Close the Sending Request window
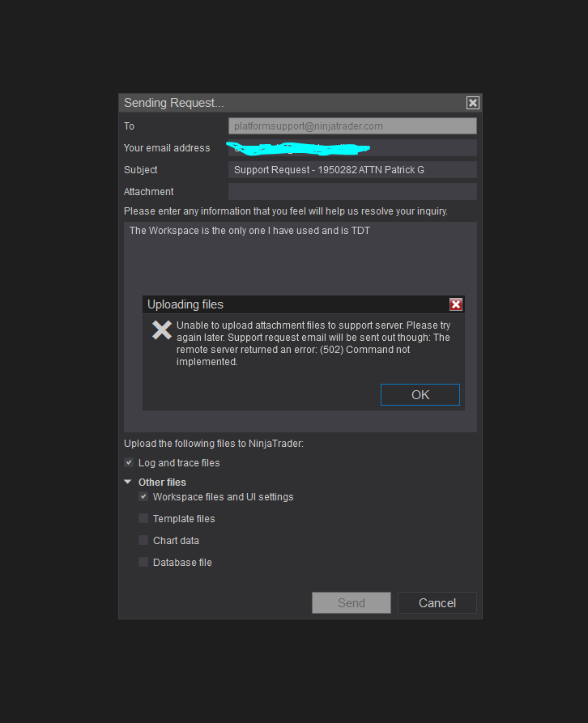Image resolution: width=588 pixels, height=723 pixels. tap(473, 103)
